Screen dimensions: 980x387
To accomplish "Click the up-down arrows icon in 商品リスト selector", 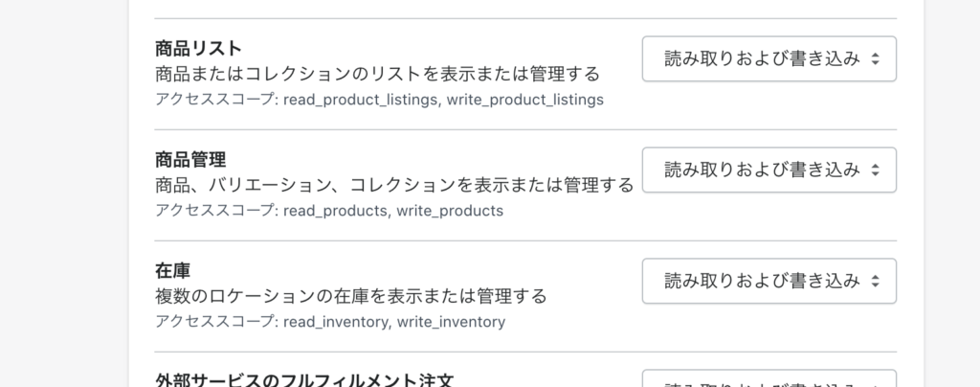I will pyautogui.click(x=875, y=58).
